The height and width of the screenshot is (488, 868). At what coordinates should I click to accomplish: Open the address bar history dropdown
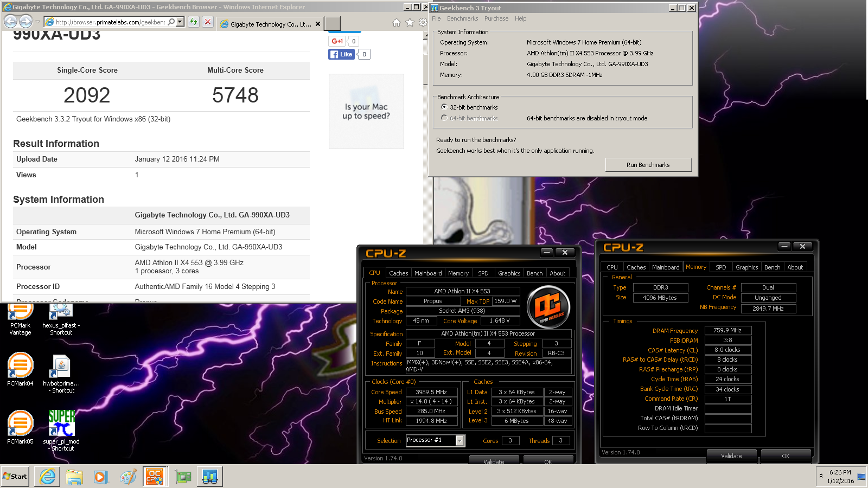point(180,22)
